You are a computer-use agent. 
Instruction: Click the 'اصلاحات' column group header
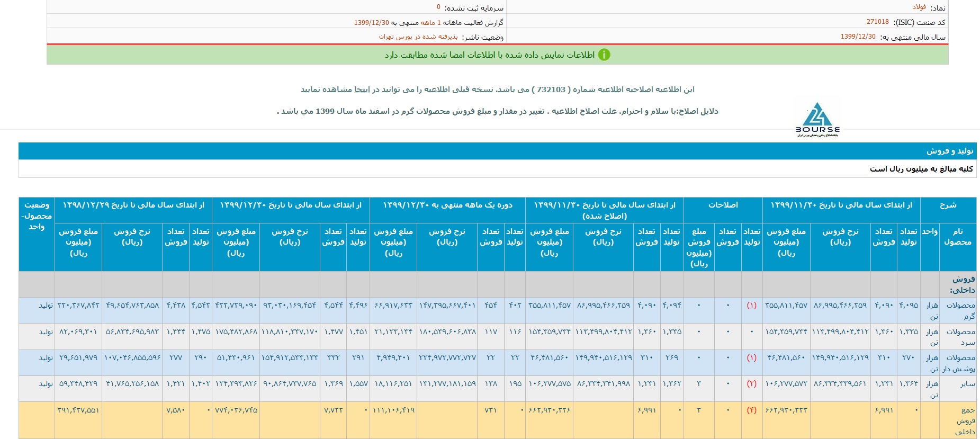pos(723,210)
